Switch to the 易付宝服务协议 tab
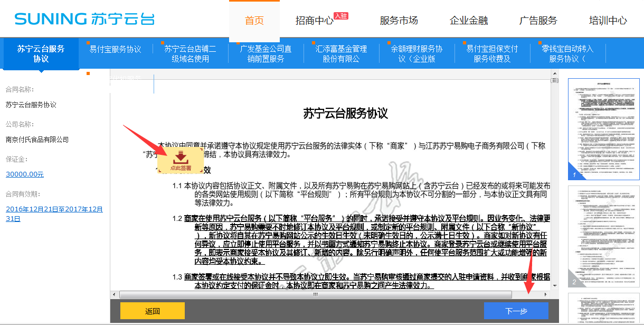 (x=116, y=49)
